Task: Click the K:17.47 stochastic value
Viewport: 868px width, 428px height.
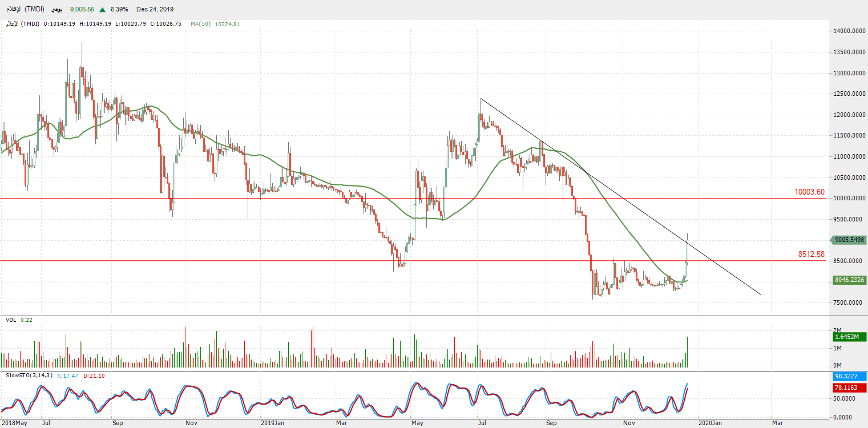Action: 68,375
